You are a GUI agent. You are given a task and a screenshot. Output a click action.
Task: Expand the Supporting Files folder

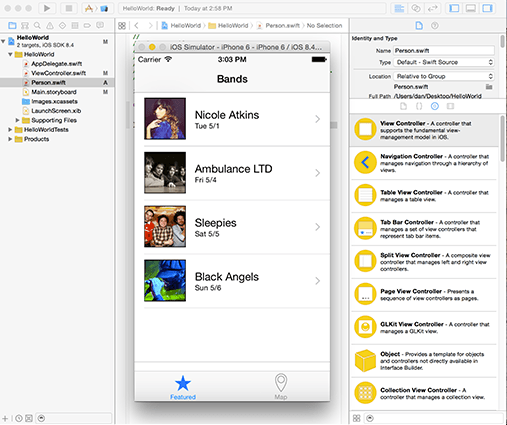click(x=17, y=120)
